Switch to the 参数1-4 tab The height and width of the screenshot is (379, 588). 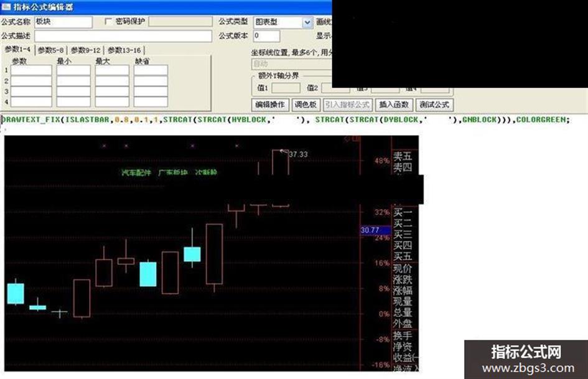(x=17, y=50)
